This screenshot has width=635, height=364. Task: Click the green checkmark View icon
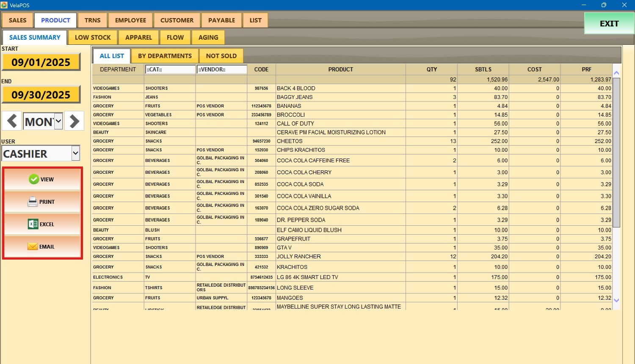tap(34, 179)
